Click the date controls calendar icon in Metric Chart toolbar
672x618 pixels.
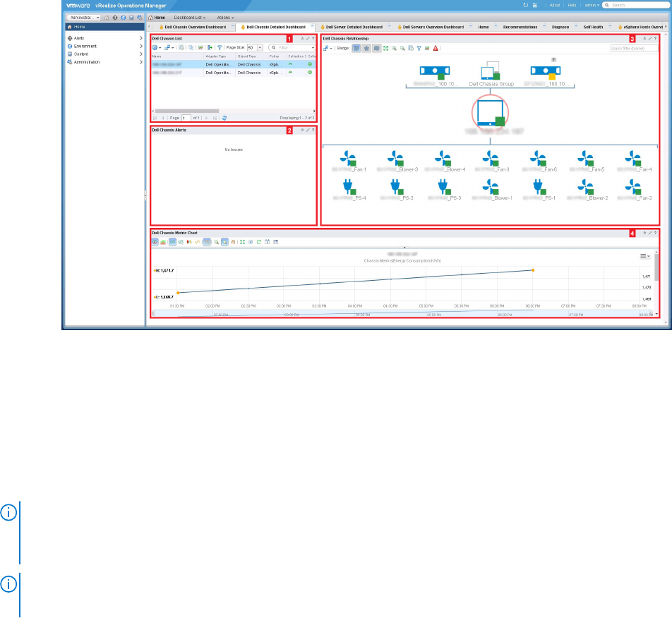point(275,242)
